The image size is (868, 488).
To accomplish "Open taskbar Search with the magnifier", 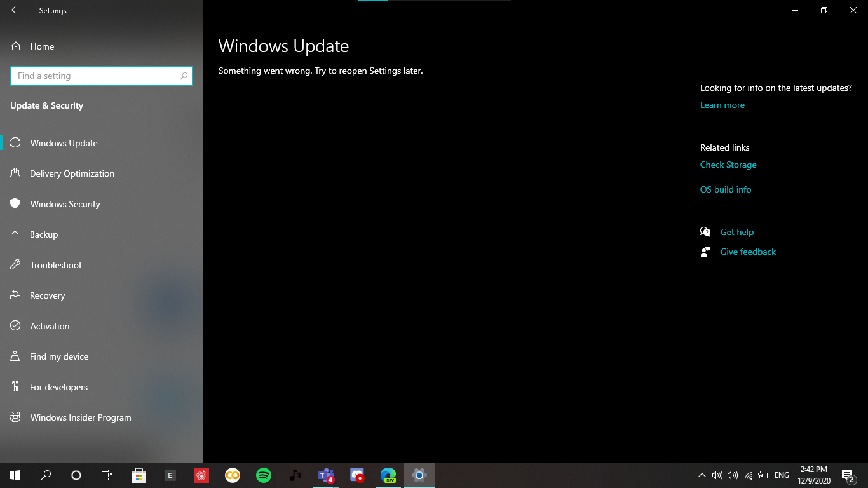I will pos(46,475).
